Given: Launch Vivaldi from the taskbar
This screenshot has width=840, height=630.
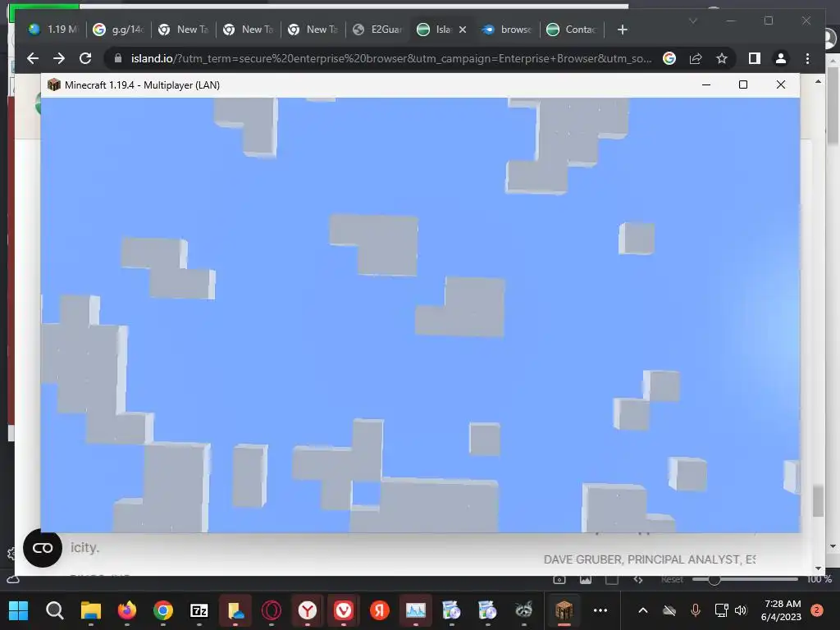Looking at the screenshot, I should 344,610.
